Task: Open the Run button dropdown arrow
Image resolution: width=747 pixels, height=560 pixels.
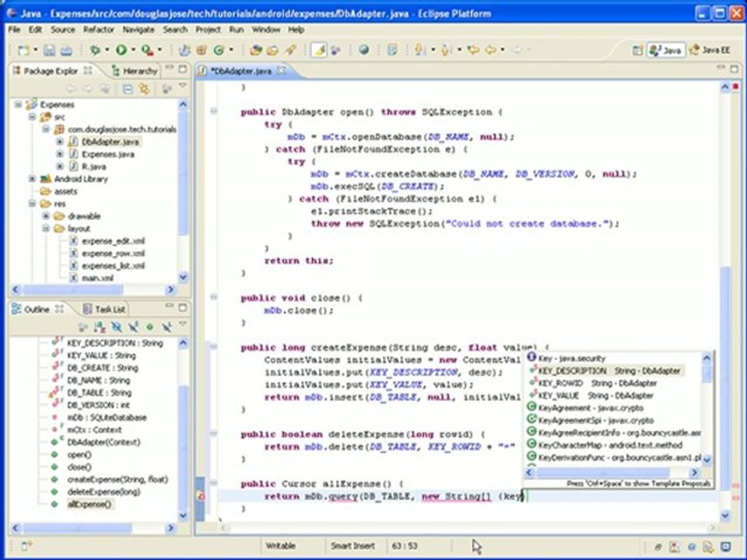Action: tap(133, 50)
